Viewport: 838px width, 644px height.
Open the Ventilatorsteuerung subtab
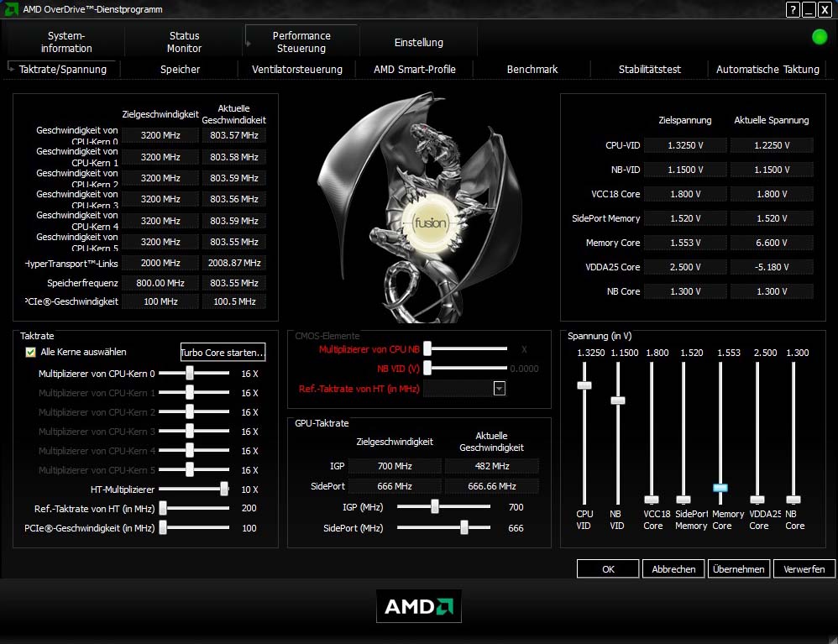[297, 70]
